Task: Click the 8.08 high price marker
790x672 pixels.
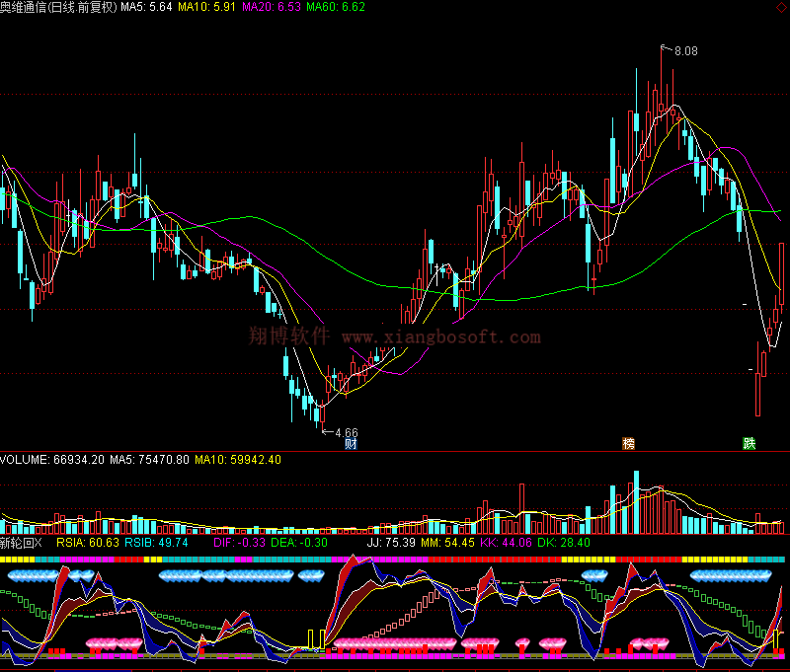Action: [685, 51]
